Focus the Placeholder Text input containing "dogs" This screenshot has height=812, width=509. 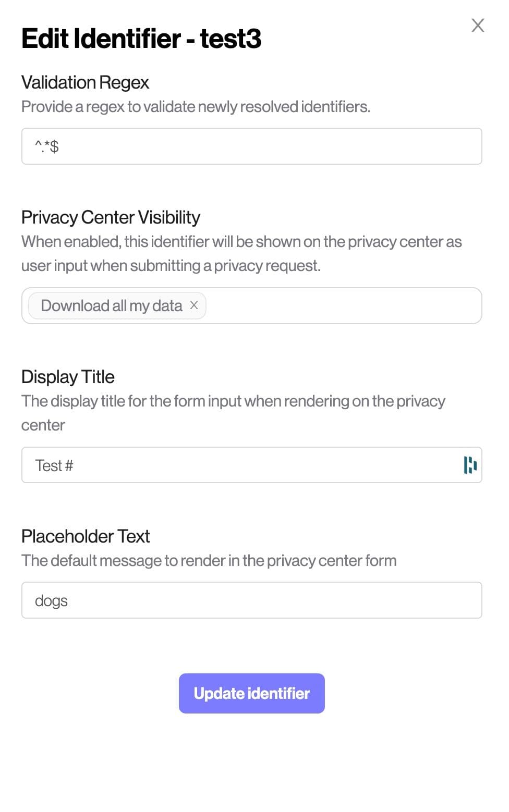(x=251, y=600)
